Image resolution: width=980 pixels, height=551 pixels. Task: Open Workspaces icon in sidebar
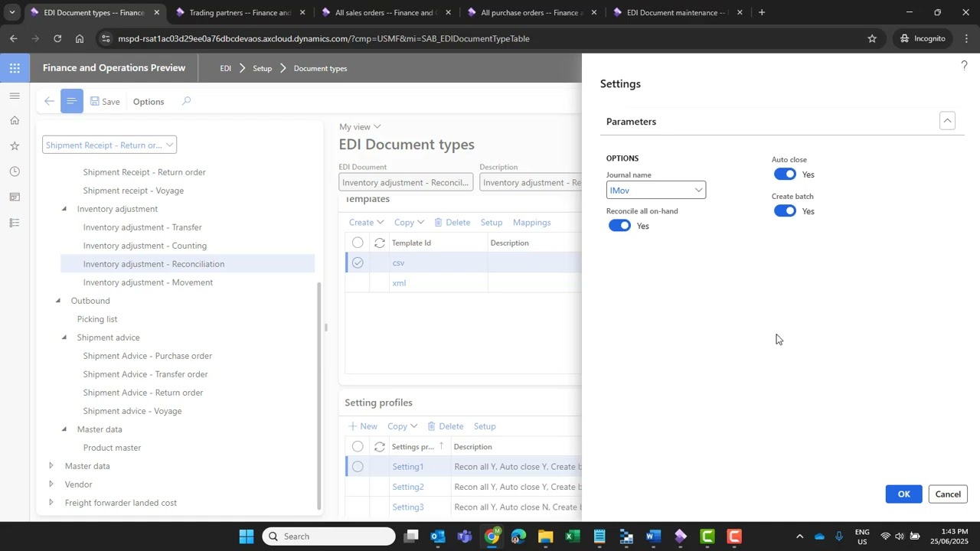[x=15, y=197]
